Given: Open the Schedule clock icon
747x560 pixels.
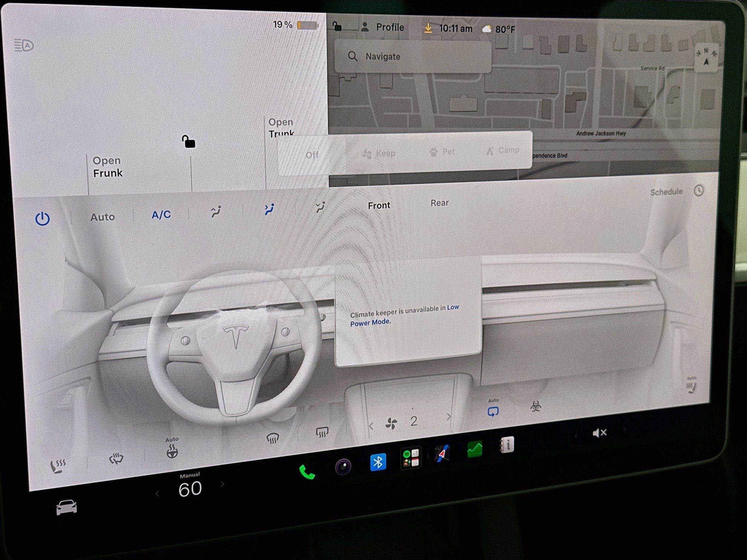Looking at the screenshot, I should 698,191.
